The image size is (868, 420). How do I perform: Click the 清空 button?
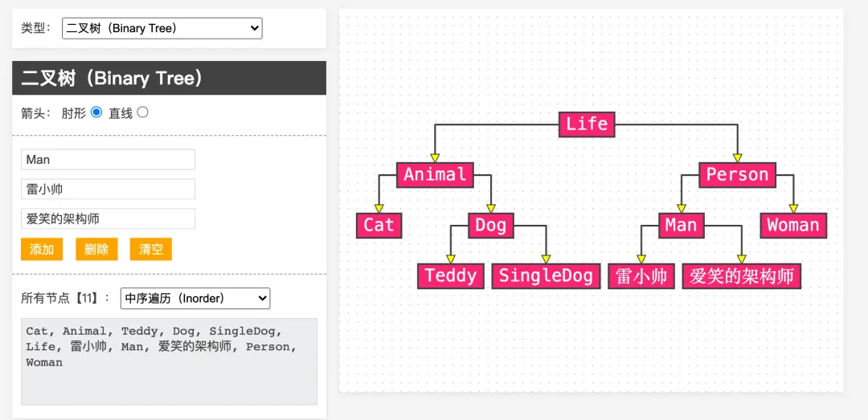pyautogui.click(x=150, y=249)
